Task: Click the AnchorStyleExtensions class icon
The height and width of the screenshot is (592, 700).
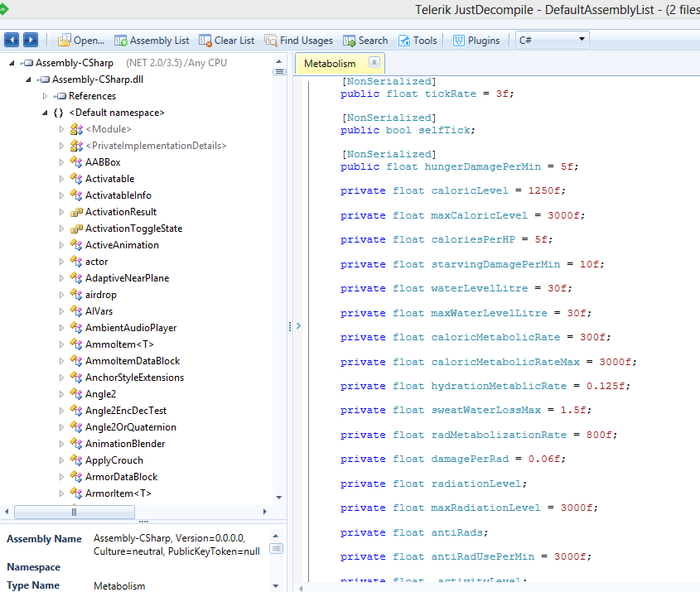Action: [x=76, y=378]
